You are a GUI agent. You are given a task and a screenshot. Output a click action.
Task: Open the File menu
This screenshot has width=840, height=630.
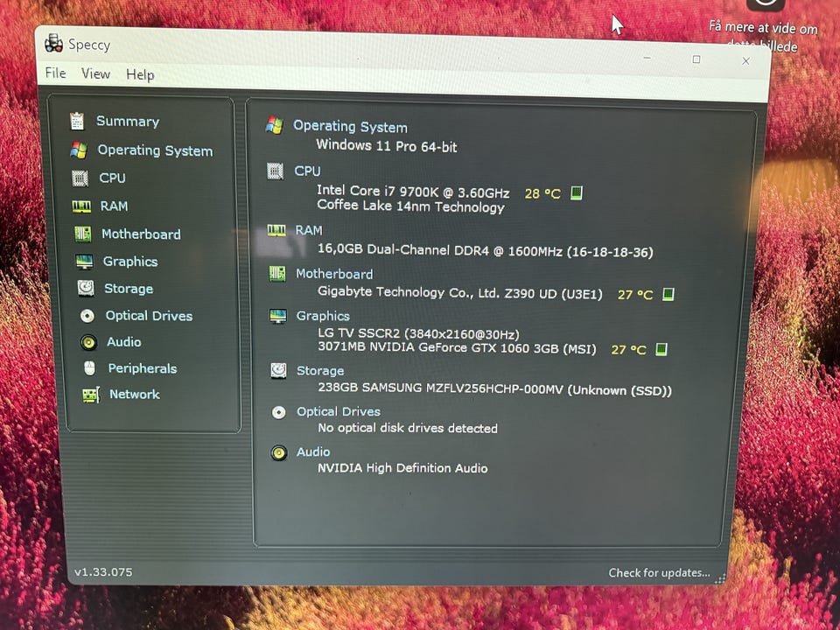coord(56,73)
